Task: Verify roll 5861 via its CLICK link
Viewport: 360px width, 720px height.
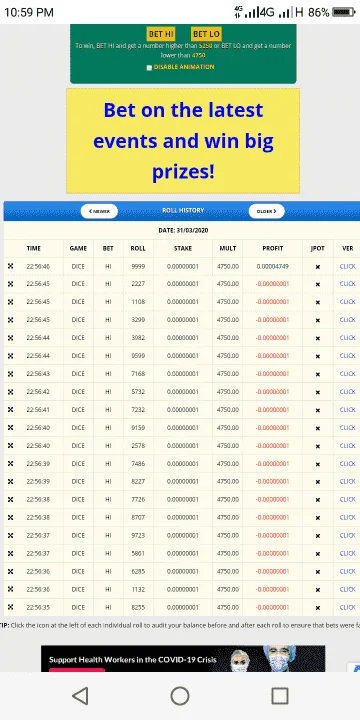Action: click(x=348, y=553)
